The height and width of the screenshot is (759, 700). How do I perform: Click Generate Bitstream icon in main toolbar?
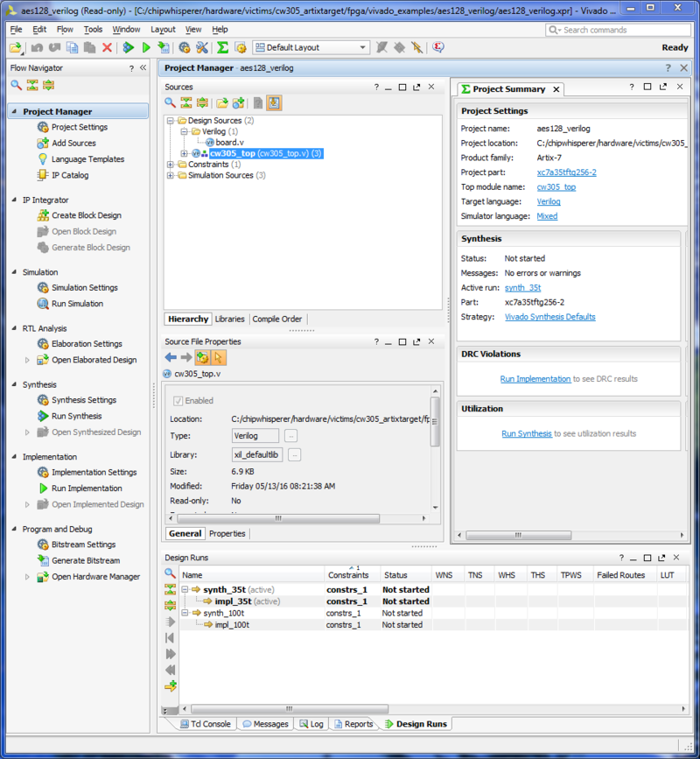[164, 47]
